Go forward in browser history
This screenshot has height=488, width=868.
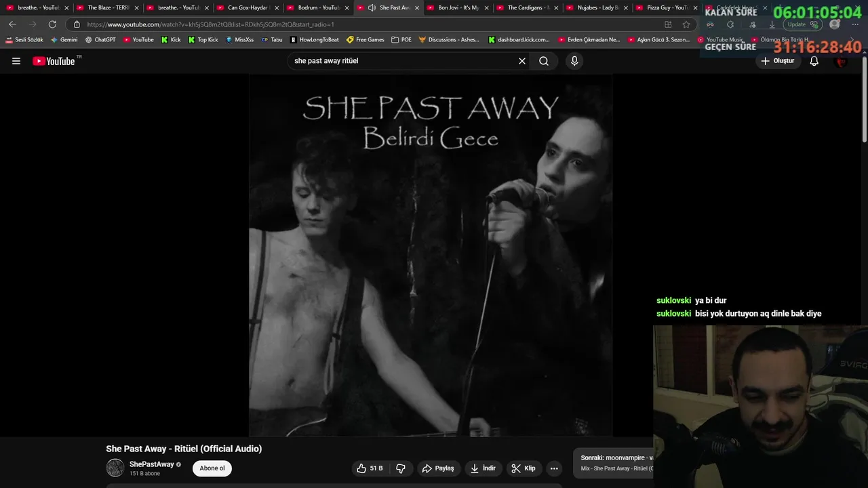click(32, 24)
